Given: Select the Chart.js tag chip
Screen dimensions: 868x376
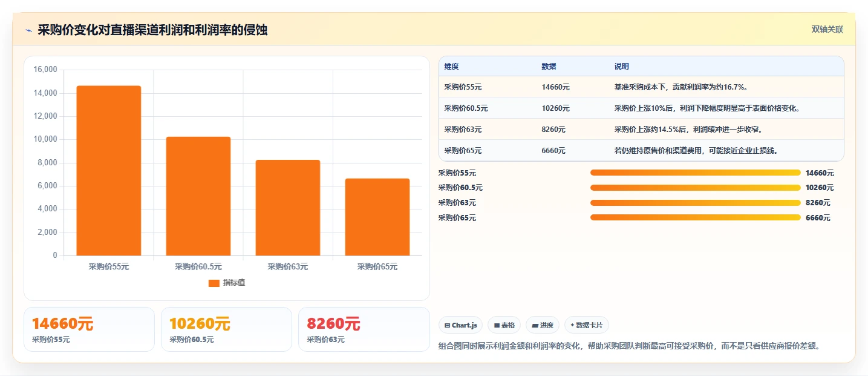Looking at the screenshot, I should pyautogui.click(x=460, y=325).
